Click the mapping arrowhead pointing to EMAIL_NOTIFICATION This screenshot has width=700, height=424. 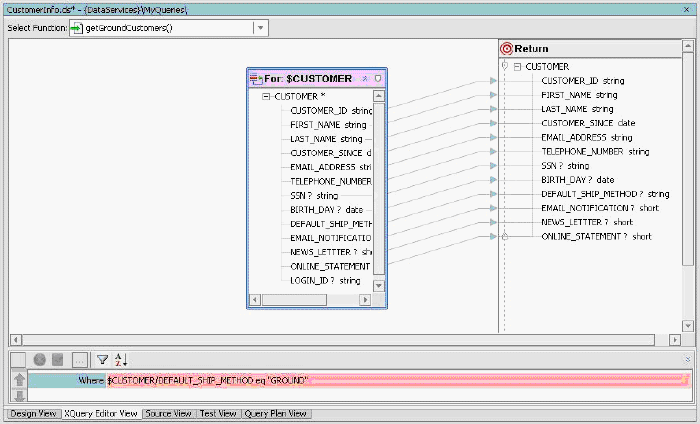click(x=493, y=208)
